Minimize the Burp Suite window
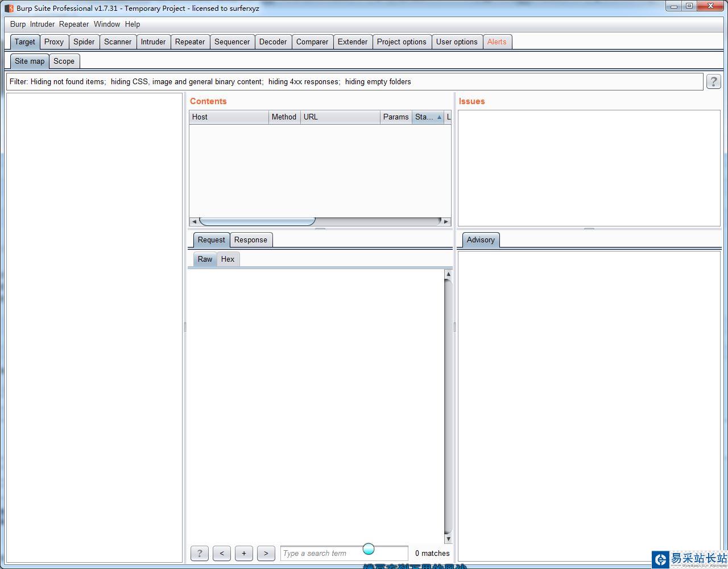The height and width of the screenshot is (569, 728). pos(674,6)
